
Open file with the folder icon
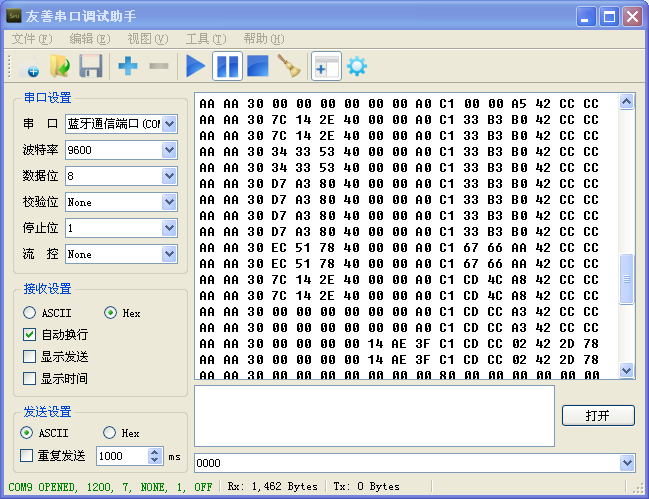tap(60, 66)
